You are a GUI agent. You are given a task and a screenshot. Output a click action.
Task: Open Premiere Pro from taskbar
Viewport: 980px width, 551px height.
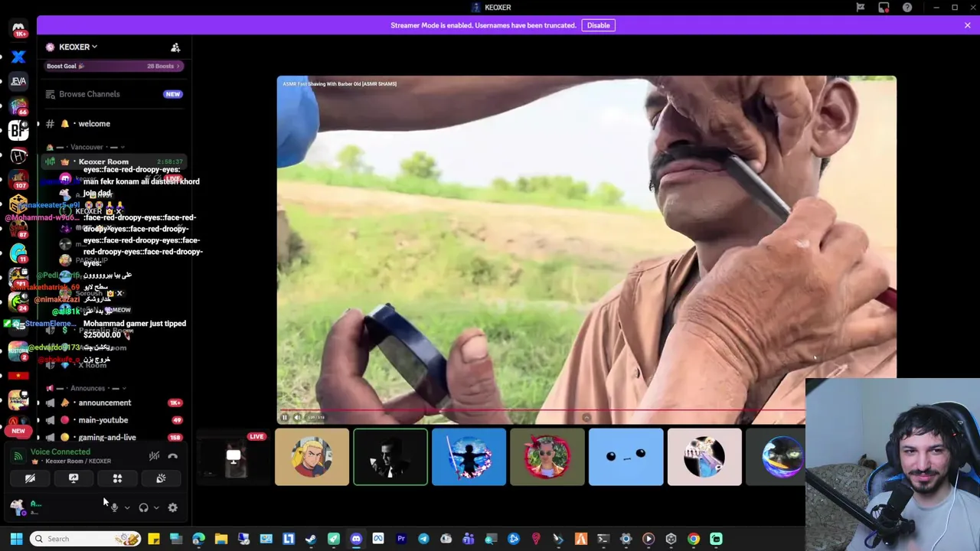(400, 539)
